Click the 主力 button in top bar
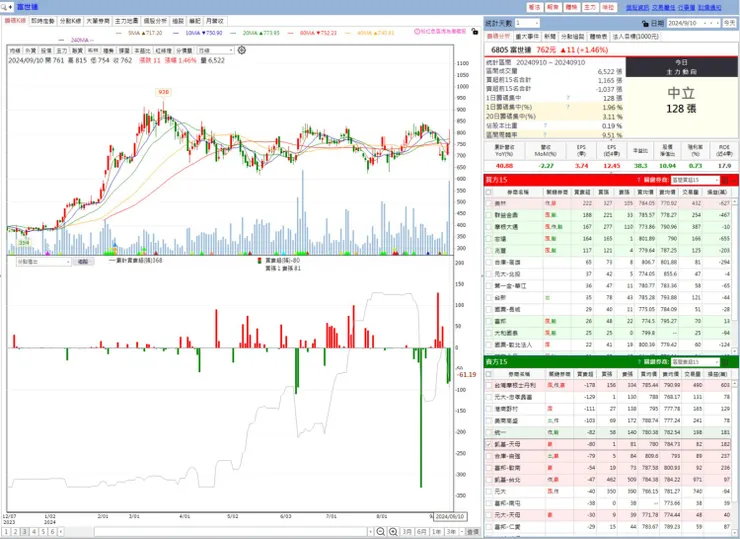 (589, 8)
